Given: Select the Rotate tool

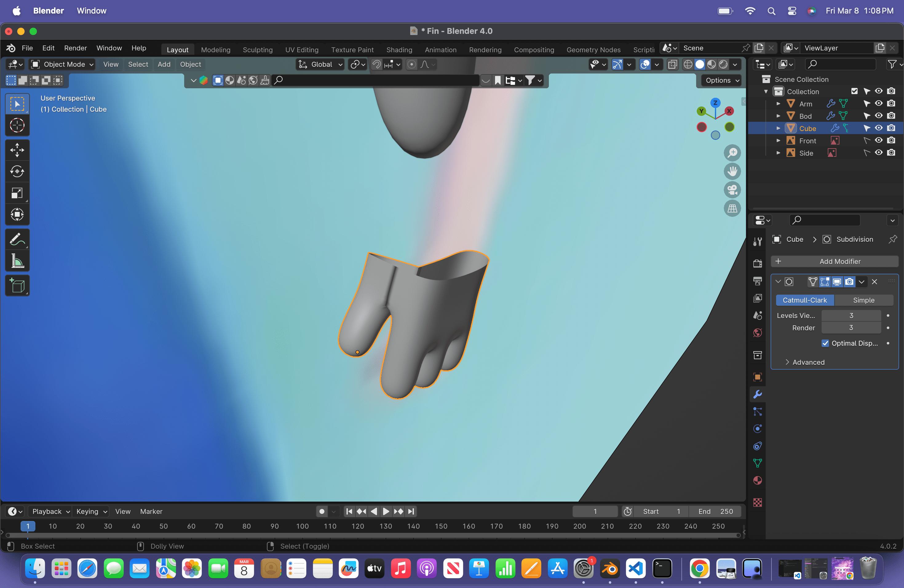Looking at the screenshot, I should [x=17, y=171].
